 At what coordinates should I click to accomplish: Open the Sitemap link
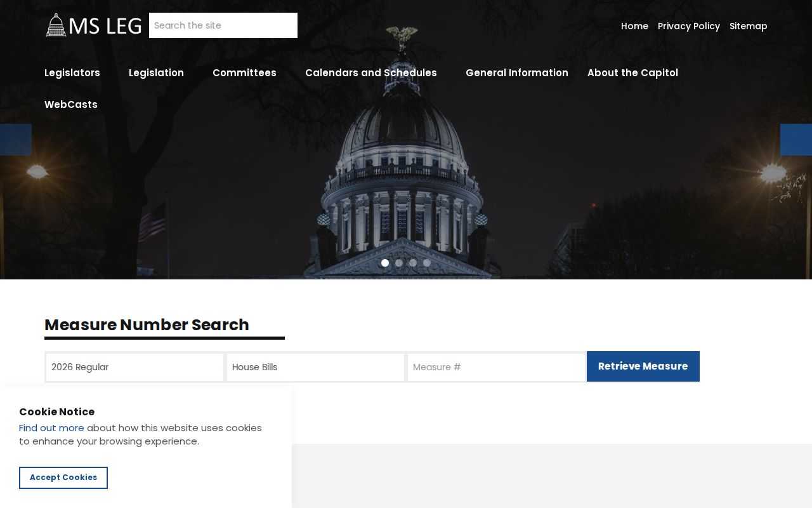[749, 26]
